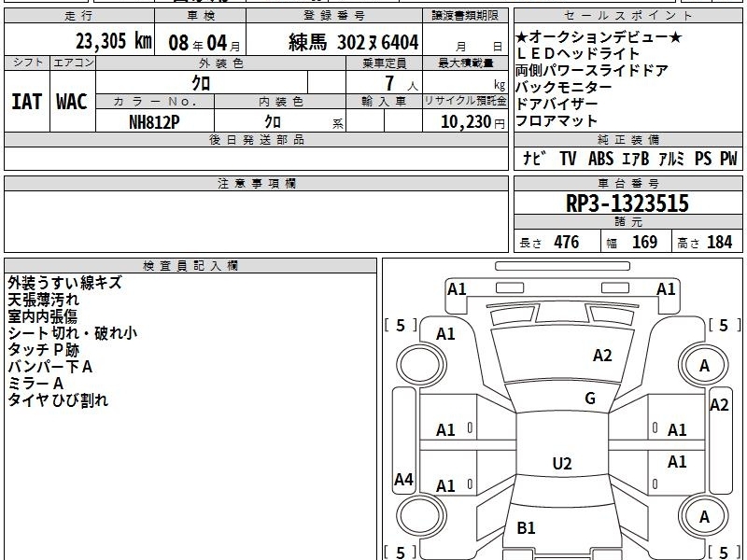Image resolution: width=747 pixels, height=560 pixels.
Task: Select the 純正装備 header
Action: tap(627, 139)
